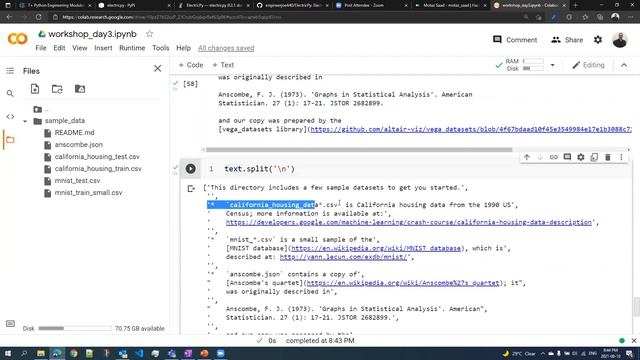The height and width of the screenshot is (360, 640).
Task: Collapse the sample_data folder
Action: [x=25, y=121]
